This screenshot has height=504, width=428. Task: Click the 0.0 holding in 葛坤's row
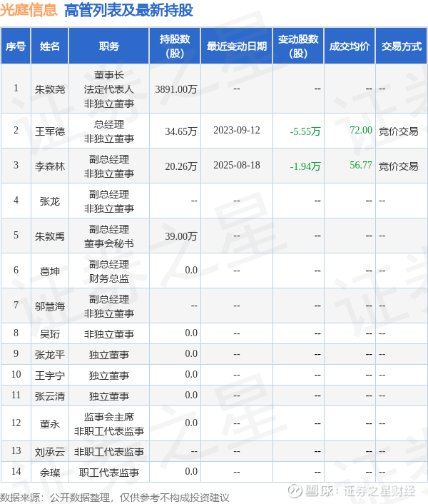coord(191,270)
